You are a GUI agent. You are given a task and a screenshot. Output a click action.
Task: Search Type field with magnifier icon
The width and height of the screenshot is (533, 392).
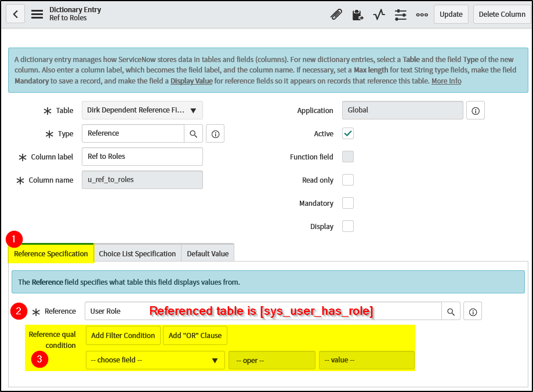(x=193, y=133)
